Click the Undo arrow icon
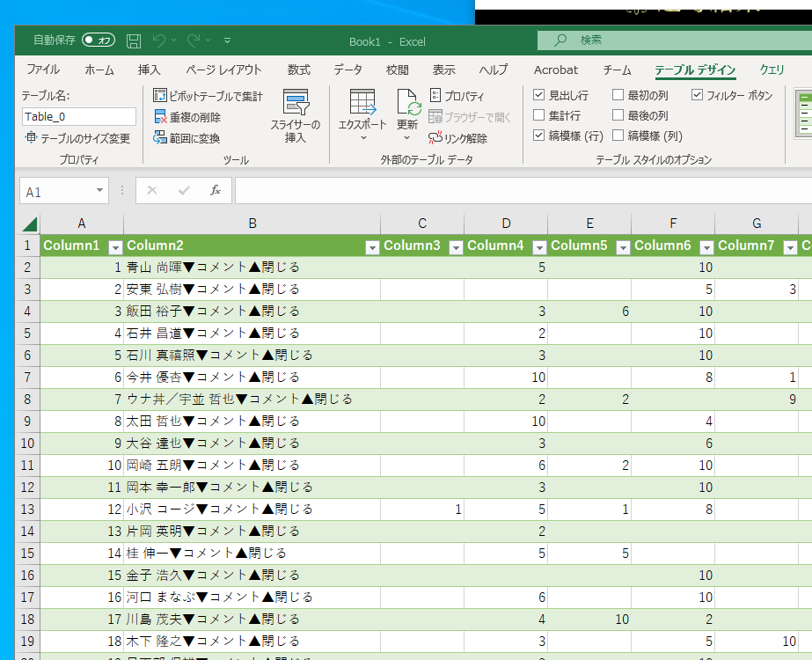 [x=159, y=40]
